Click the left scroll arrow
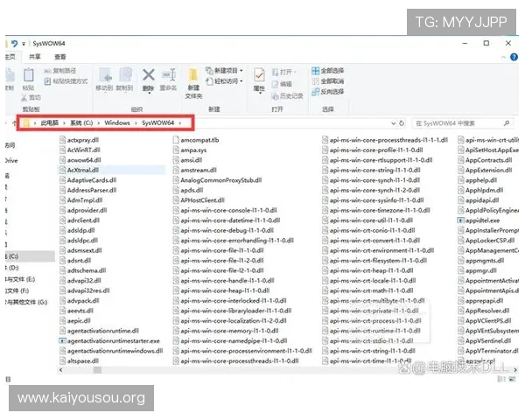The width and height of the screenshot is (525, 420). coord(60,370)
